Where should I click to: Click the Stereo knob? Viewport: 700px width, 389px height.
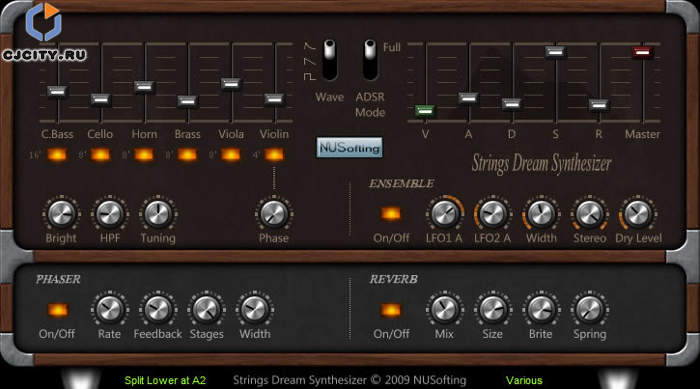[590, 214]
